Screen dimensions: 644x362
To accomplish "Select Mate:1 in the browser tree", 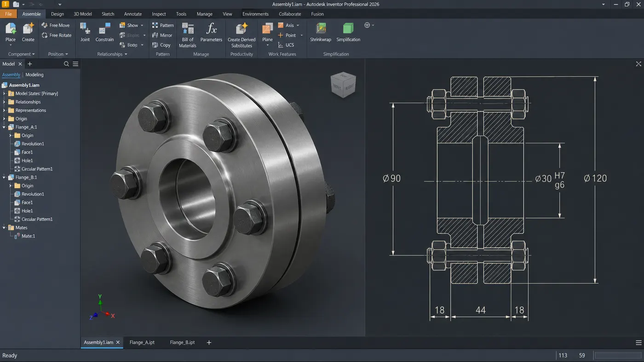I will click(25, 236).
